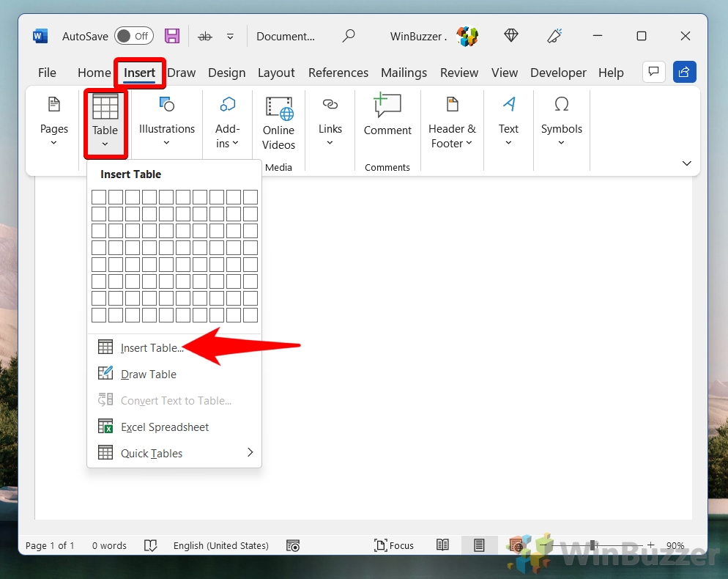Open the Review tab

[458, 73]
